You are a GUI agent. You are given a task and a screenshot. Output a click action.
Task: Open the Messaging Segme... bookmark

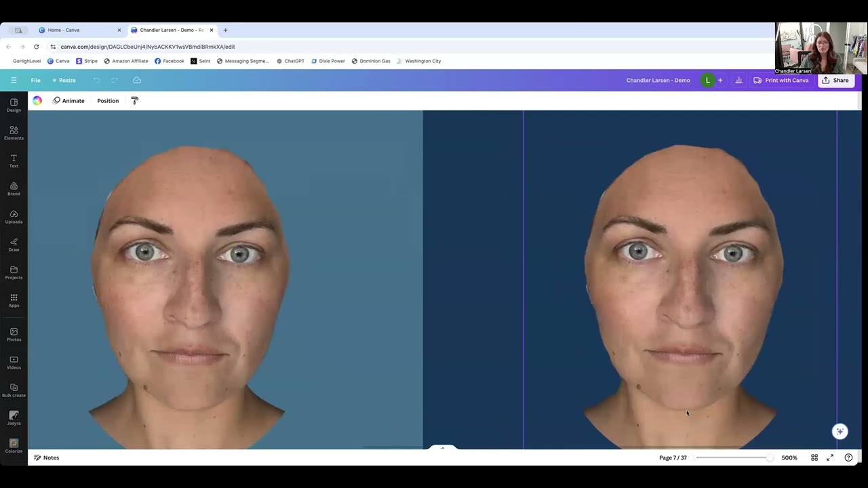click(x=243, y=61)
